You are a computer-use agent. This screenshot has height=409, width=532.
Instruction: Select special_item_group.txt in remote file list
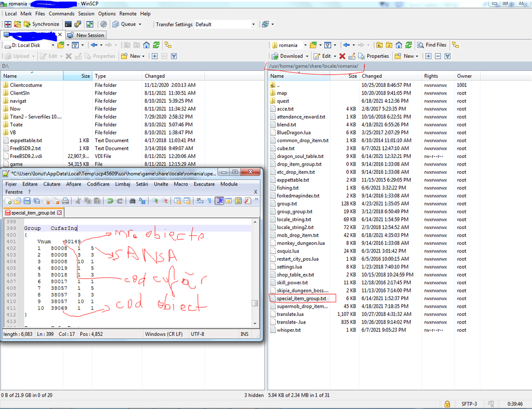tap(301, 299)
